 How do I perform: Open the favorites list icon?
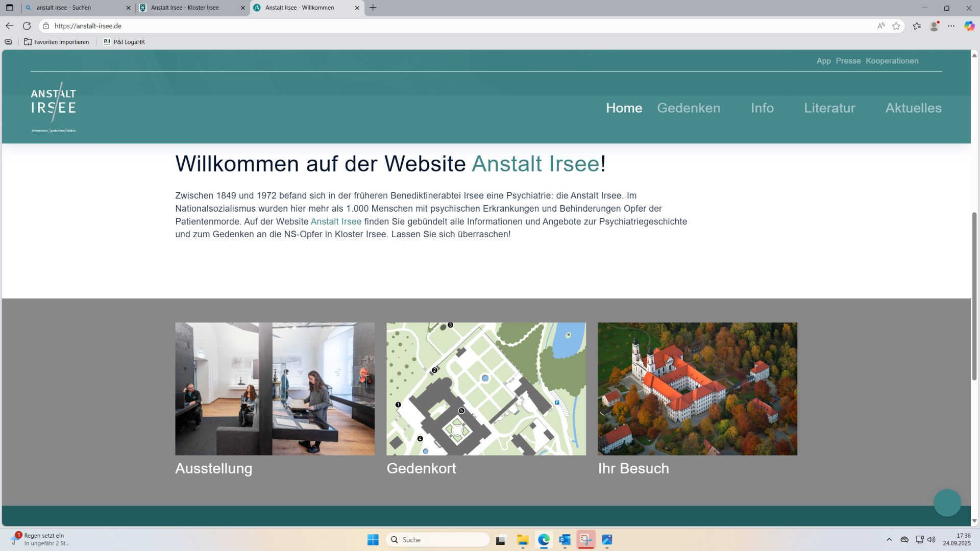pos(917,26)
